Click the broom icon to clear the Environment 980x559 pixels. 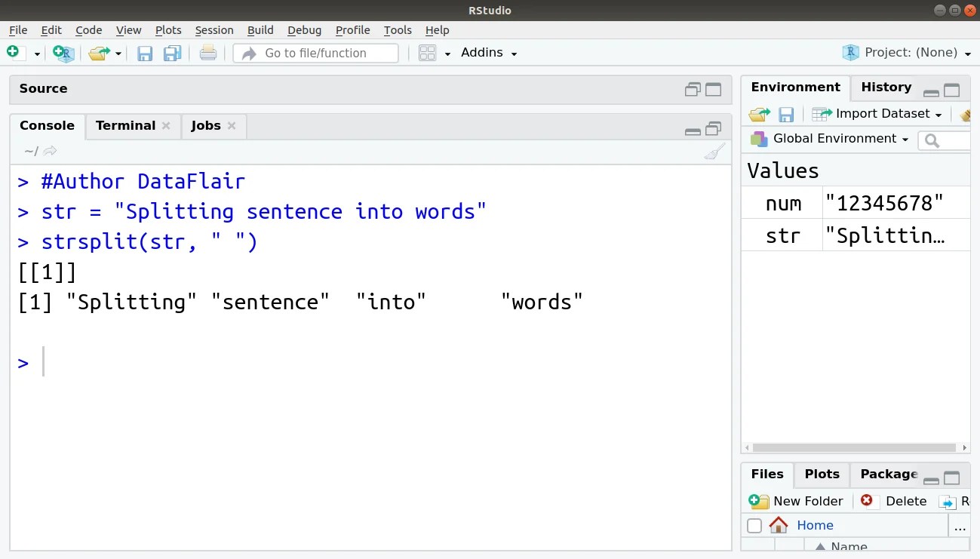[x=966, y=114]
